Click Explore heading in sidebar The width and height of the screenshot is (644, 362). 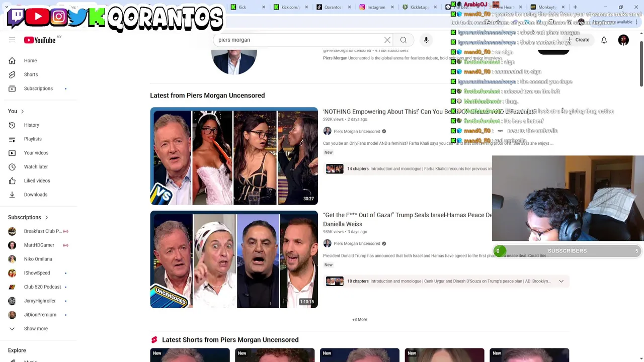17,350
